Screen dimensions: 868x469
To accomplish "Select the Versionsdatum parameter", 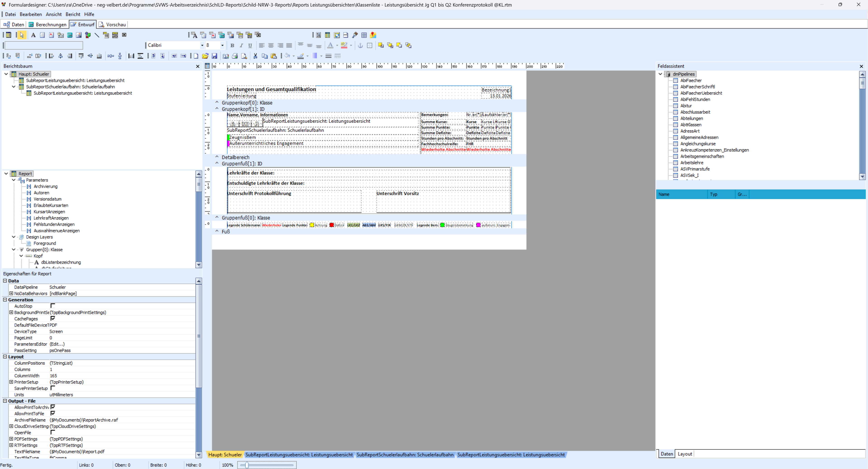I will pos(47,199).
